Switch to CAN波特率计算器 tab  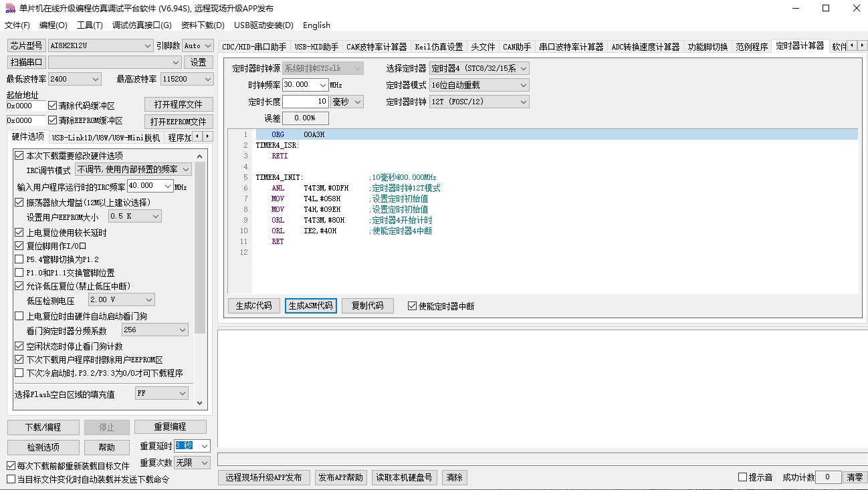pos(376,47)
